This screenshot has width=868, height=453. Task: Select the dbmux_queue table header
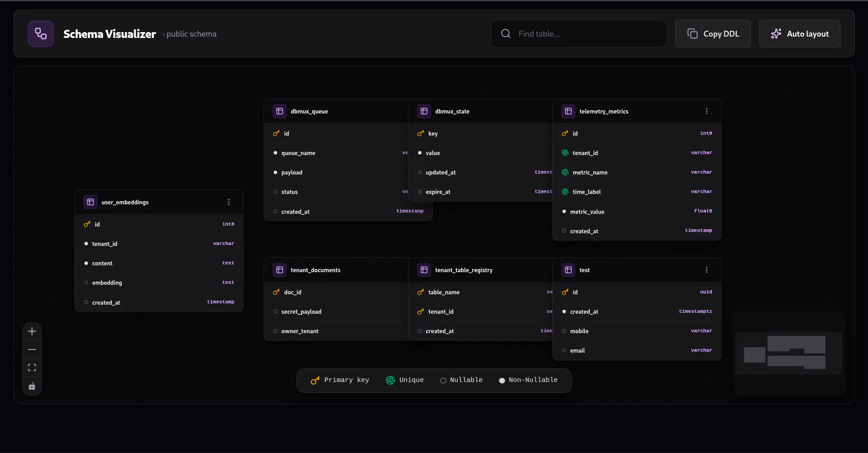click(x=336, y=111)
